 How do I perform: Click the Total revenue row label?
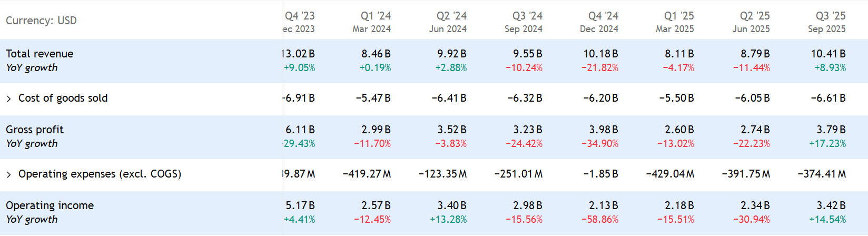[40, 54]
